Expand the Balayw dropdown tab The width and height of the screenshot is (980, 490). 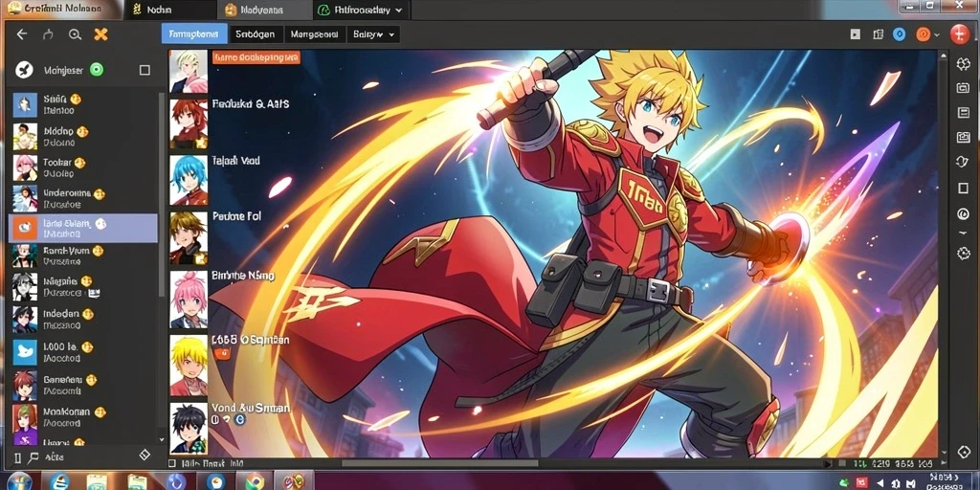pos(374,35)
